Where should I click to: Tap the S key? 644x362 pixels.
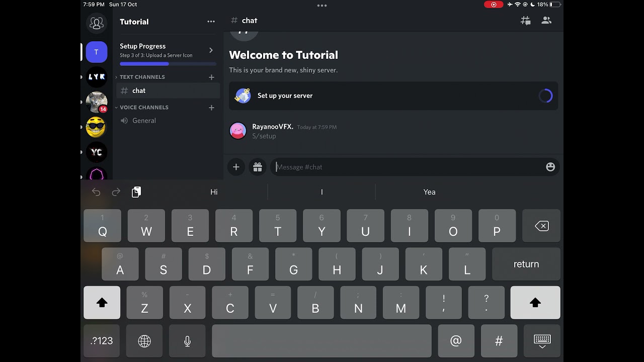163,264
